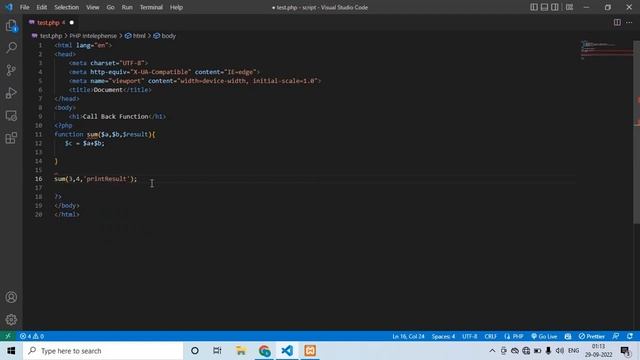Open XAMPP from the taskbar
The height and width of the screenshot is (360, 640).
click(x=310, y=351)
